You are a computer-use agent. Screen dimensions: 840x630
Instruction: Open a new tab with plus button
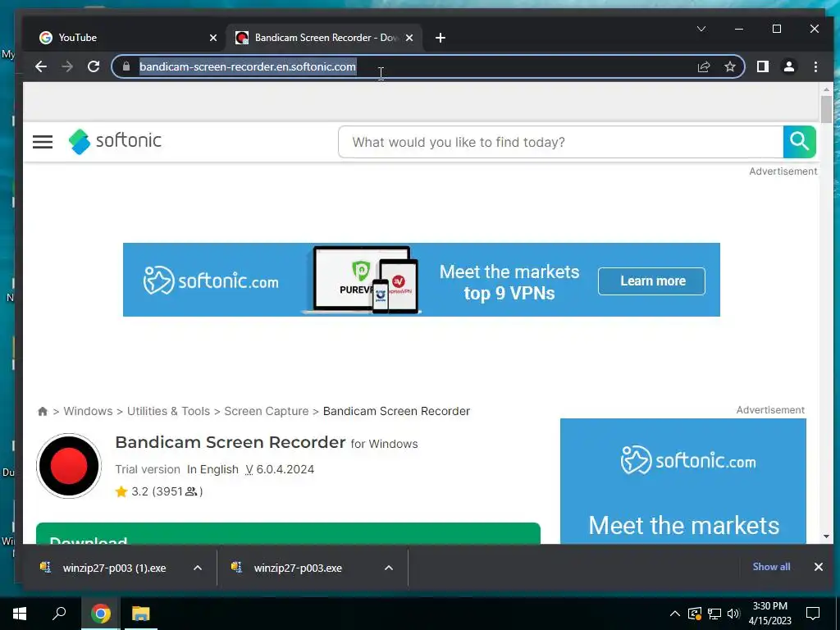(441, 38)
